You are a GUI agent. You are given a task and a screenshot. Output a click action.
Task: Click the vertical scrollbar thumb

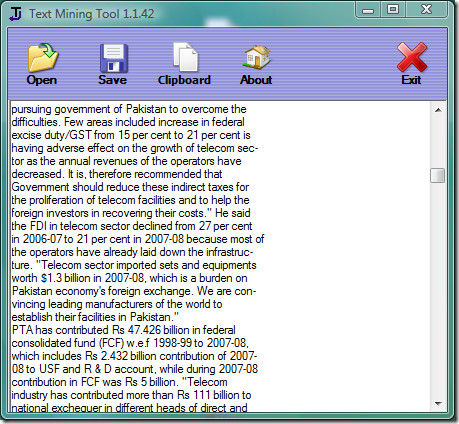(x=438, y=175)
